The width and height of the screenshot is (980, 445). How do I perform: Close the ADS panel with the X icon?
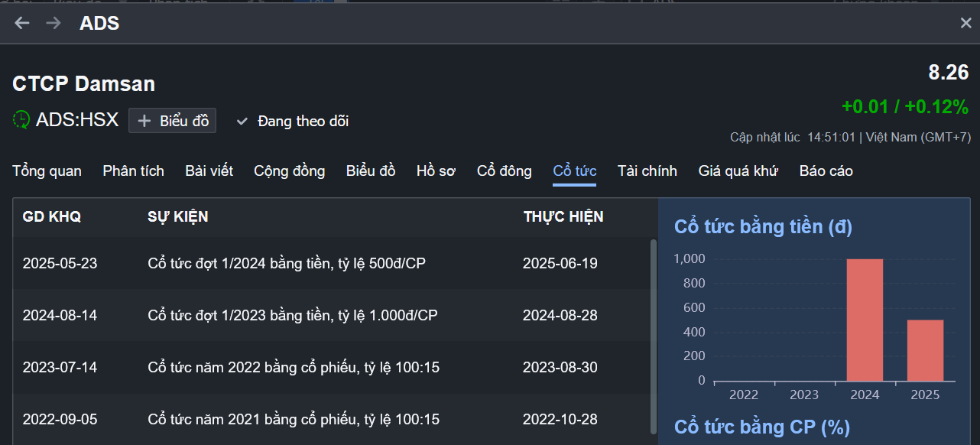[965, 23]
